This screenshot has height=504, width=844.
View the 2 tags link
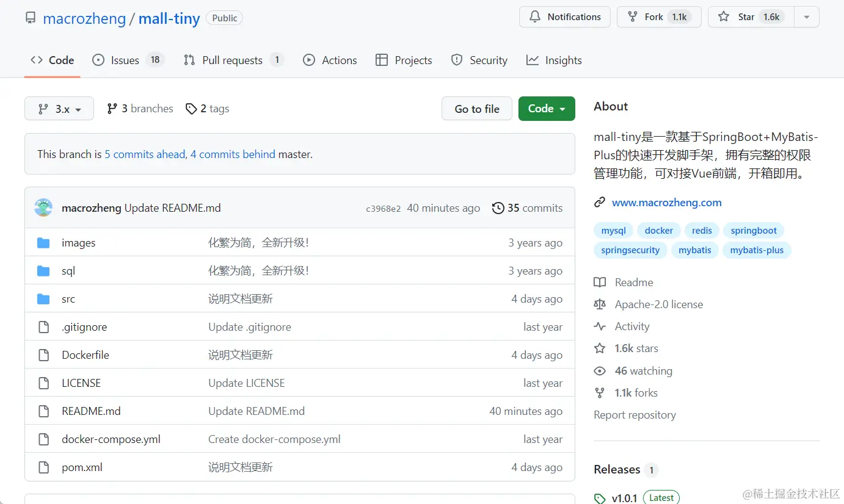pos(208,109)
